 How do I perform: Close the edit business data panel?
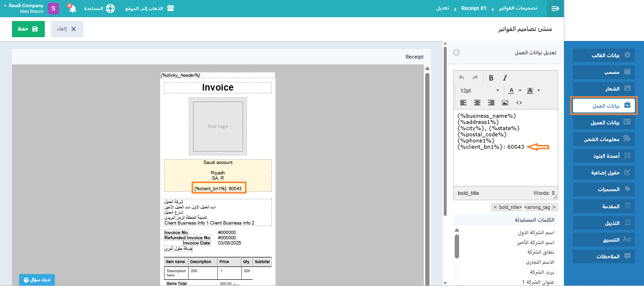pyautogui.click(x=456, y=52)
